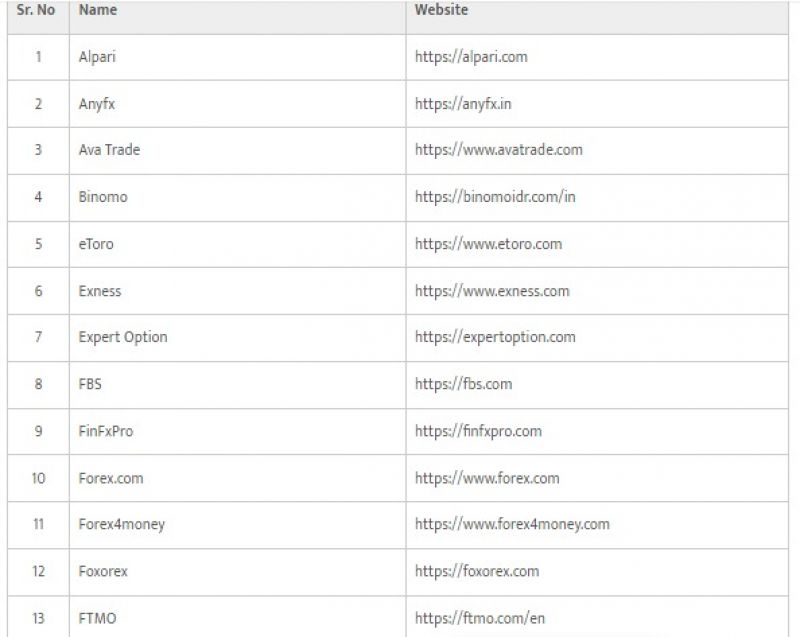
Task: Click the https://anyfx.in URL
Action: coord(463,104)
